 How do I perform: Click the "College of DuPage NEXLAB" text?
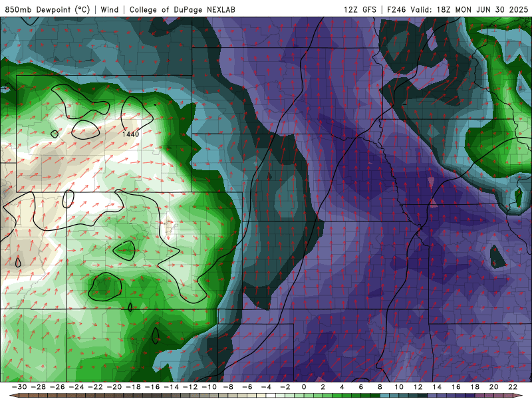click(182, 10)
